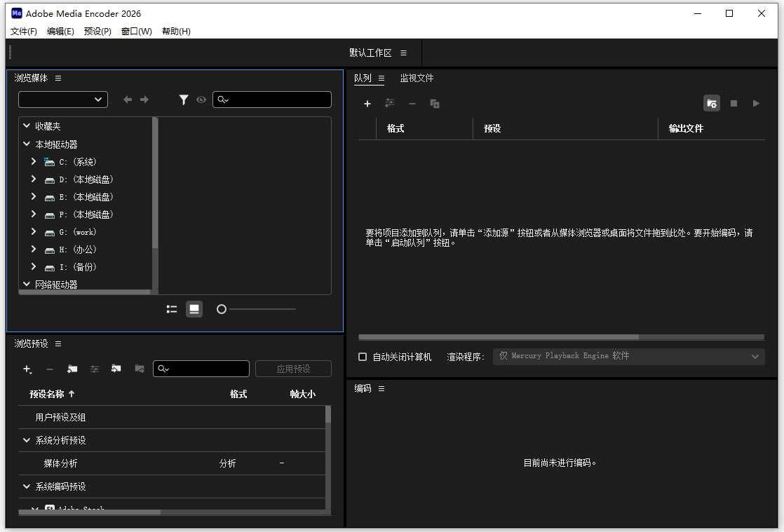Click the Start Queue play icon
Viewport: 784px width, 532px height.
[756, 103]
